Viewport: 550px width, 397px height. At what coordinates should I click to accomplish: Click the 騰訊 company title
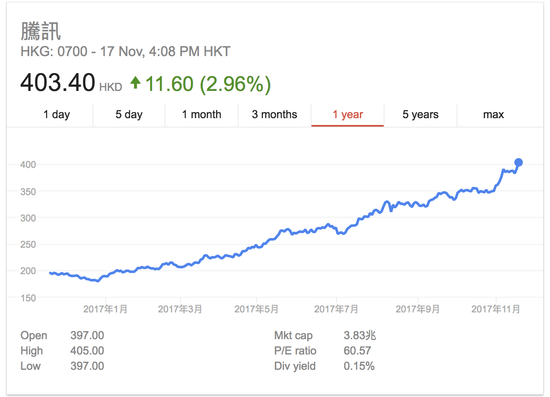pos(41,31)
